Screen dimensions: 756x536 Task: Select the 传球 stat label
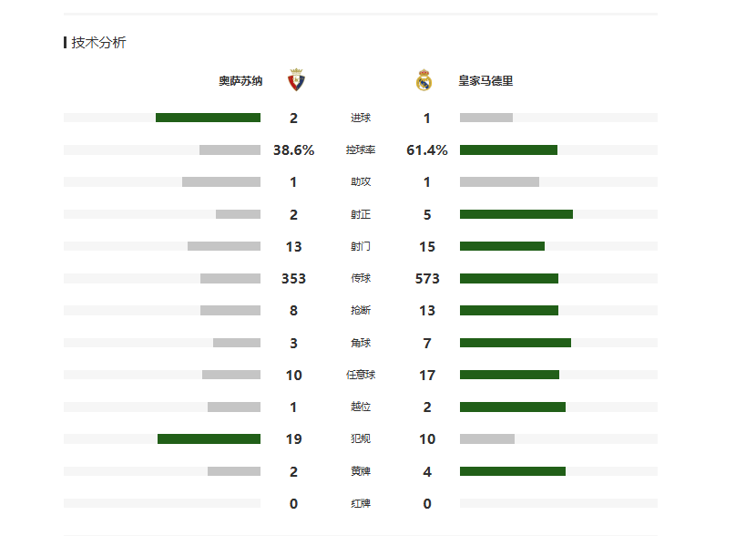pyautogui.click(x=360, y=279)
